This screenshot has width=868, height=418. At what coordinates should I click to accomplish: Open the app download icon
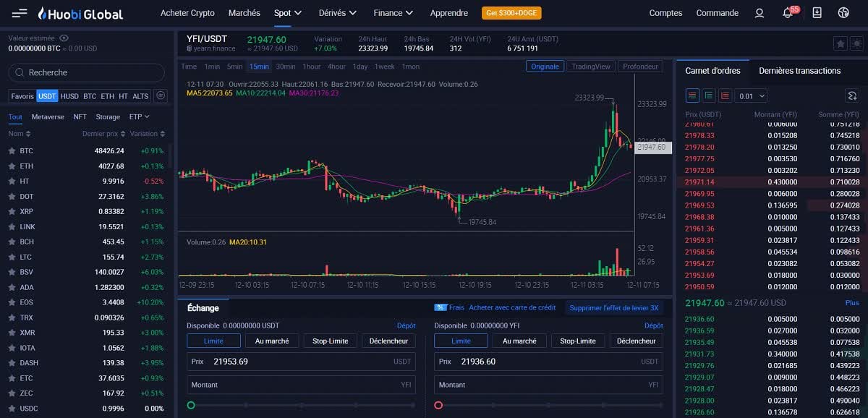(x=817, y=13)
